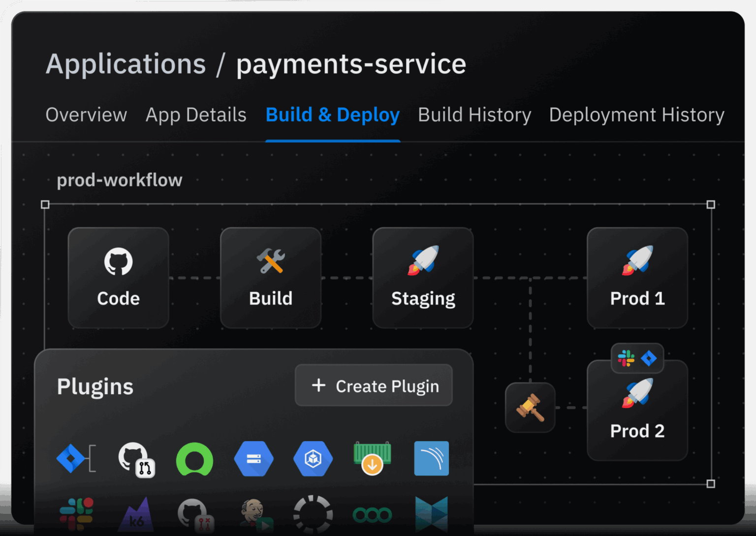Viewport: 756px width, 536px height.
Task: Pick the green ring plugin icon
Action: pyautogui.click(x=194, y=459)
